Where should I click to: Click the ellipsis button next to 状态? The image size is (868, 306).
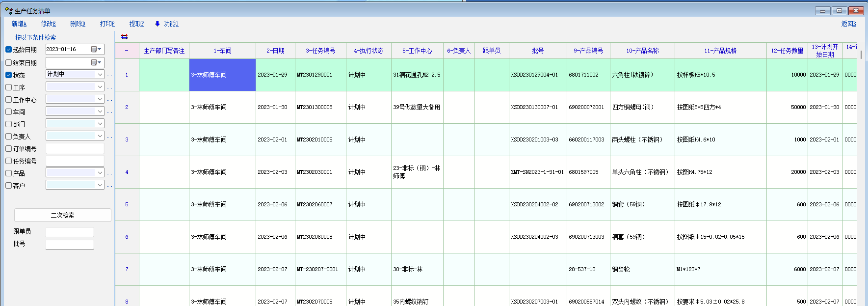coord(109,75)
